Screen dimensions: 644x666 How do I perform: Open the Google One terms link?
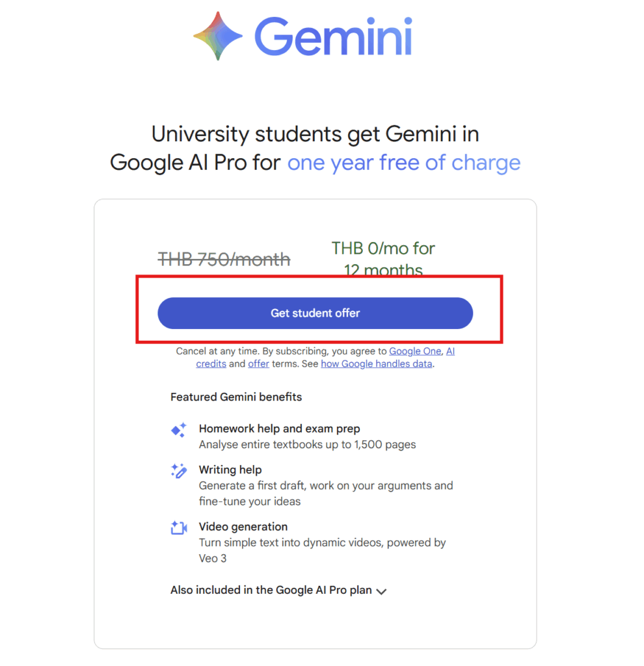click(x=415, y=351)
